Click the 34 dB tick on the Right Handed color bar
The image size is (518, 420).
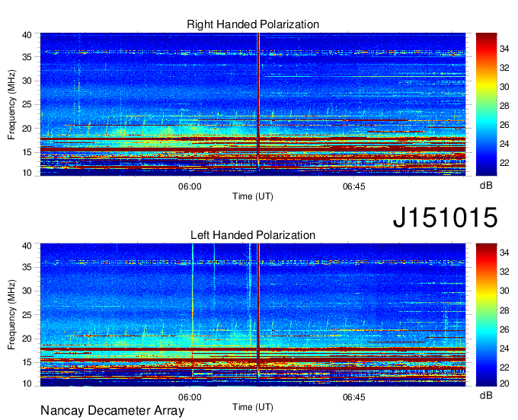point(504,49)
